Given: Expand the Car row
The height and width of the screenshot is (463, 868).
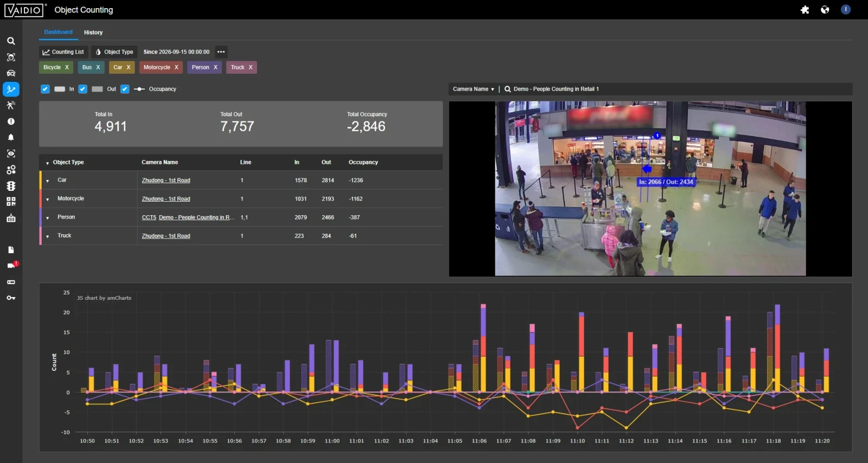Looking at the screenshot, I should [x=48, y=181].
